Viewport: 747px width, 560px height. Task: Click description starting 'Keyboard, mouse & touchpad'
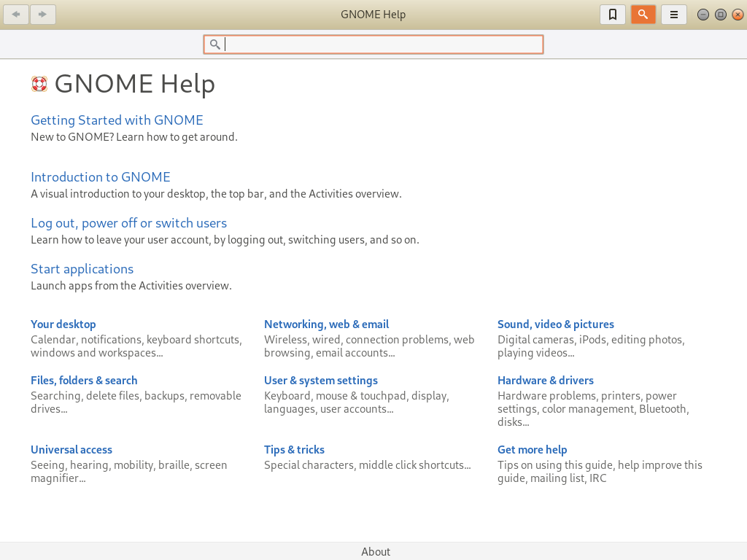(356, 402)
